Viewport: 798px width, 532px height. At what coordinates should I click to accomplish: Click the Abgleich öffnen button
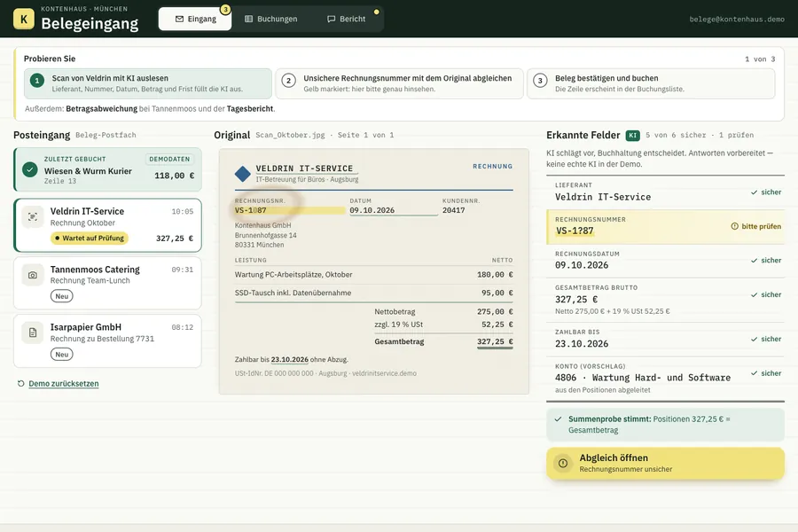(665, 463)
